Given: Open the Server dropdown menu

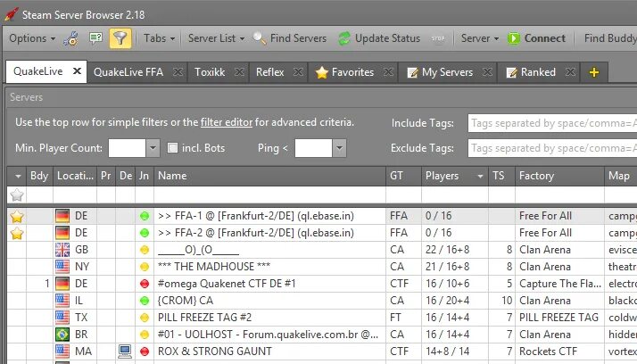Looking at the screenshot, I should click(x=480, y=38).
